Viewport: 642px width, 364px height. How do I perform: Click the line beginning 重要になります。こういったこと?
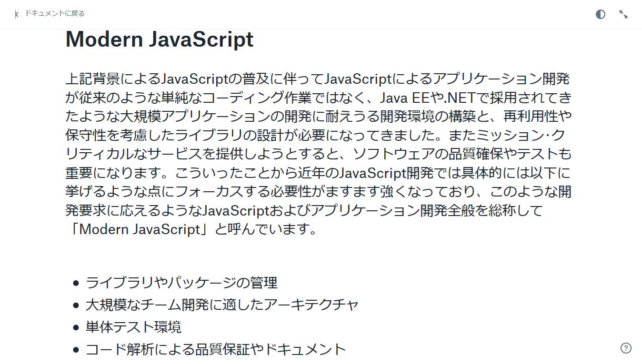(318, 173)
